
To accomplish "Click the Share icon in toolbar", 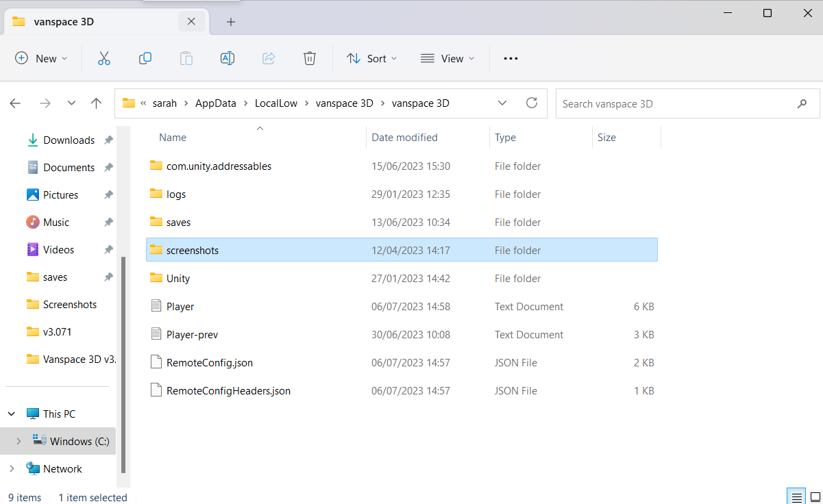I will pos(269,58).
